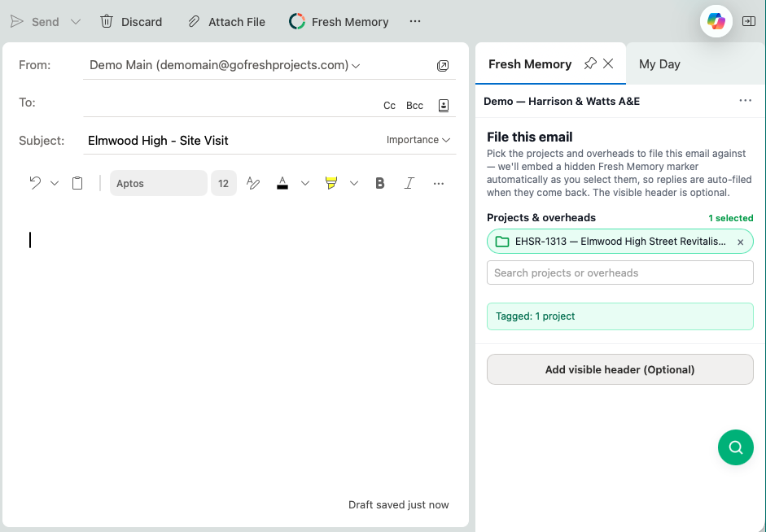This screenshot has width=766, height=532.
Task: Click the Search projects or overheads field
Action: [x=620, y=273]
